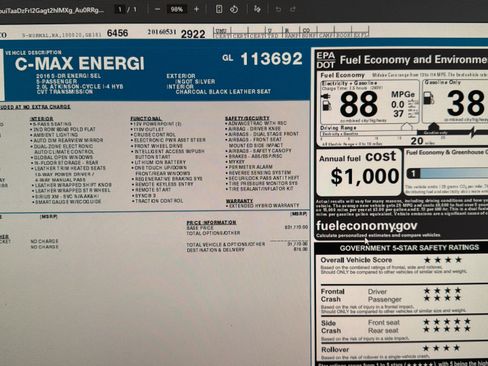Viewport: 488px width, 366px height.
Task: Click the Overall Vehicle Score stars
Action: point(443,260)
